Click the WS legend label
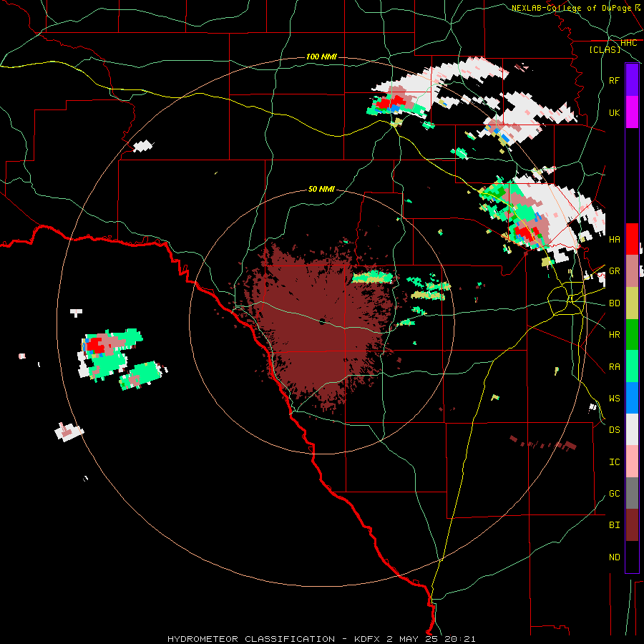 (x=614, y=398)
